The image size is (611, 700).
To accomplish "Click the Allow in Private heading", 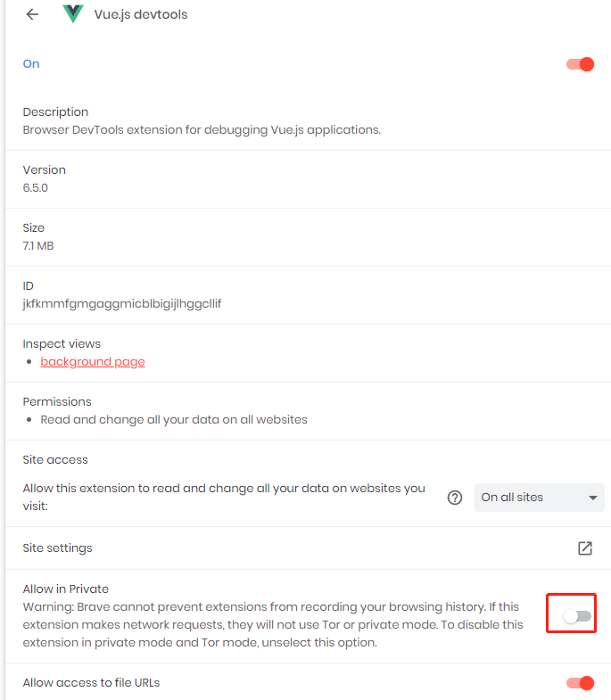I will point(66,589).
